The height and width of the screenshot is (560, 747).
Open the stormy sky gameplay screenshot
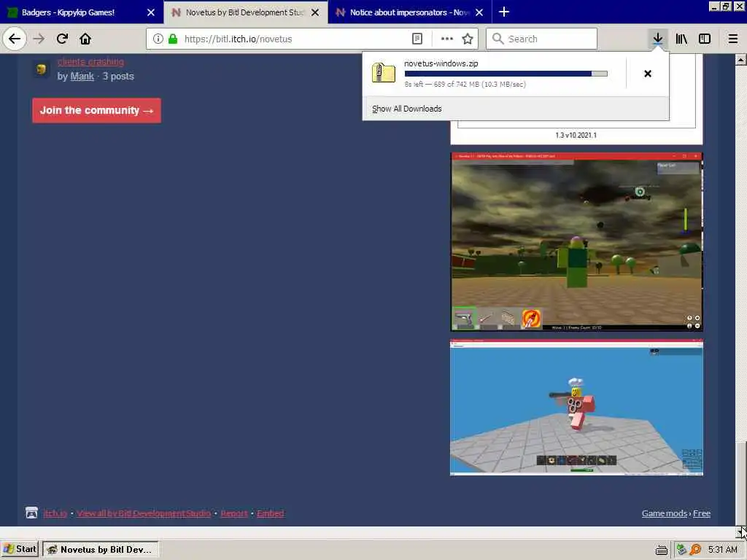576,242
